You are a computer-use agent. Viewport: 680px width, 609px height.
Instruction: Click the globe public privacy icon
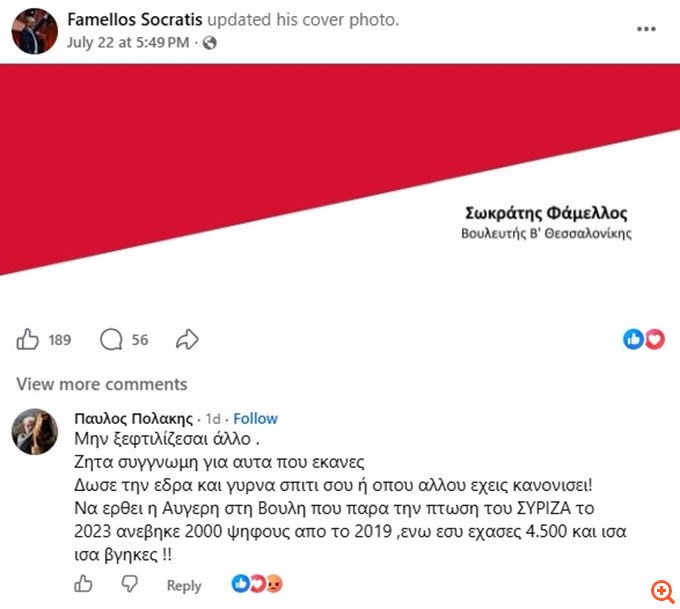(209, 43)
